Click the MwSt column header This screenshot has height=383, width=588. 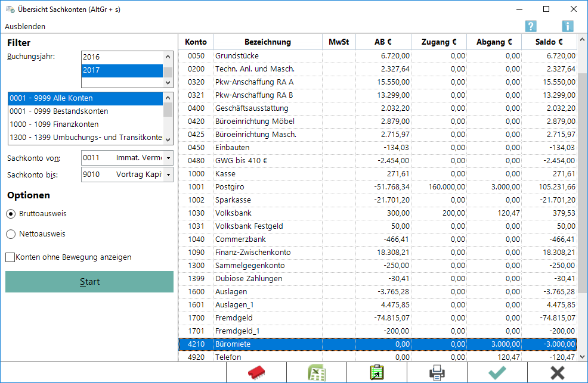pyautogui.click(x=339, y=42)
